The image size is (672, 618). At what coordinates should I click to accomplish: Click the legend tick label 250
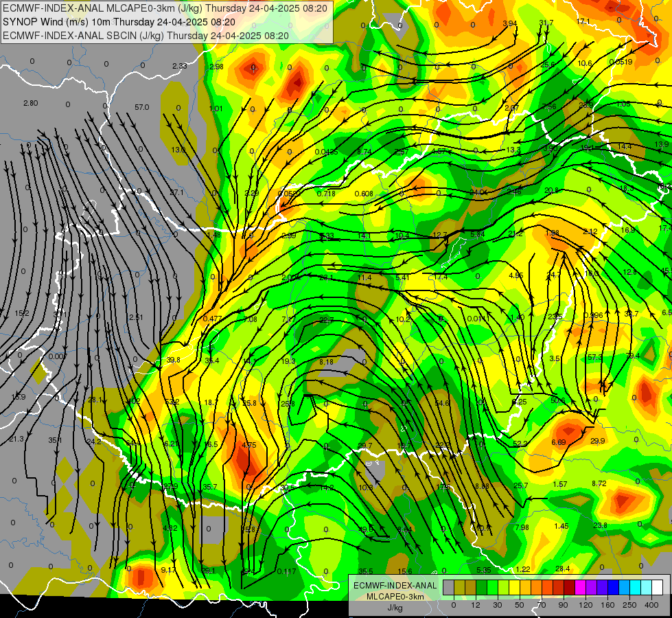[x=629, y=605]
